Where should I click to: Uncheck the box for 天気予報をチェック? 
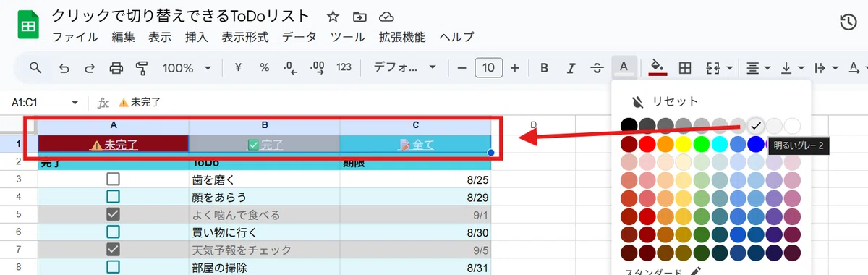pyautogui.click(x=113, y=250)
